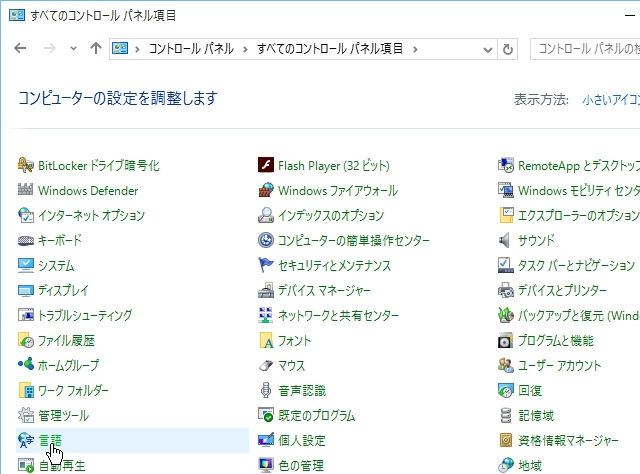Open the タスク バーとナビゲーション icon

click(x=505, y=265)
